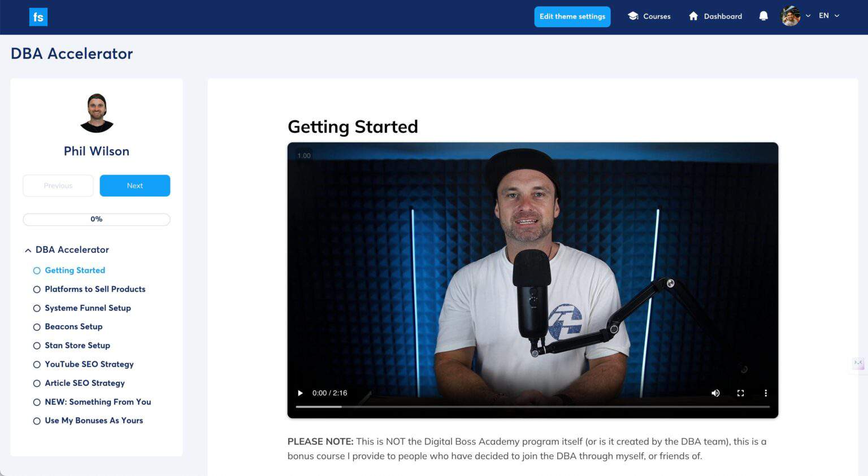Go to the Next lesson
Viewport: 868px width, 476px height.
pyautogui.click(x=134, y=185)
